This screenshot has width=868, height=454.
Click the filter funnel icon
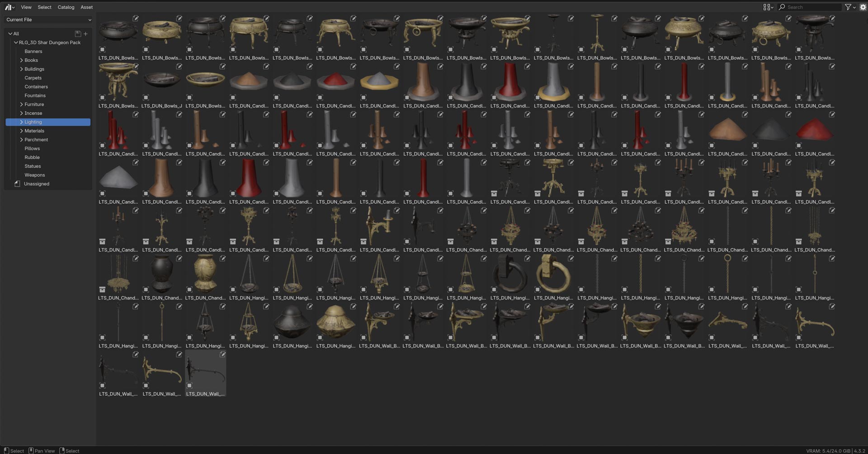tap(848, 7)
